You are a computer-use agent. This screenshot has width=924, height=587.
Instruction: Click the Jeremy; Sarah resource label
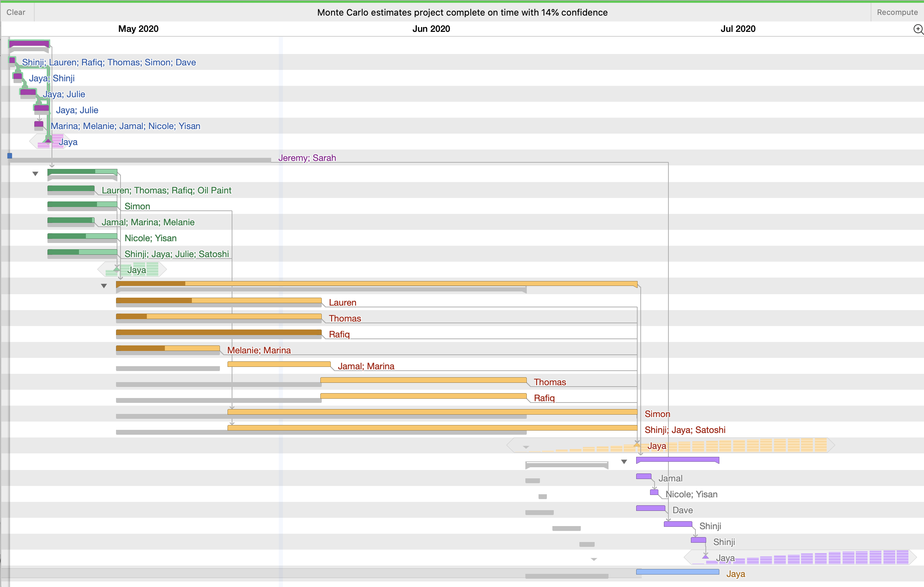[x=307, y=158]
